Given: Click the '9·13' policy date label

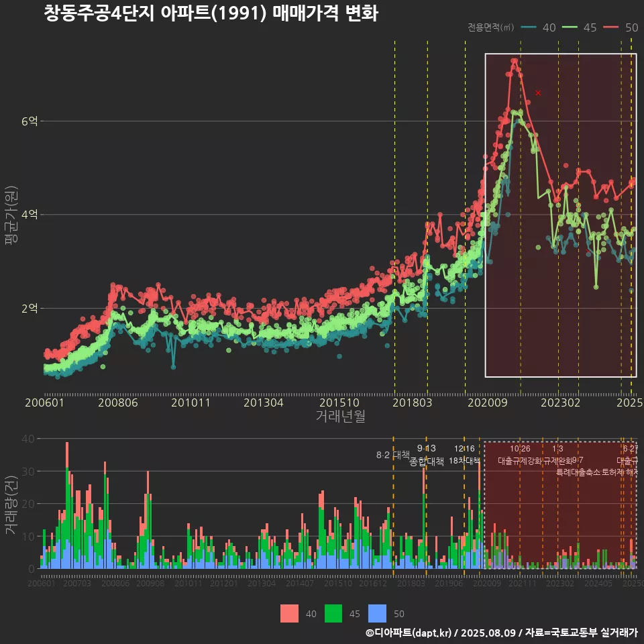Looking at the screenshot, I should 427,448.
